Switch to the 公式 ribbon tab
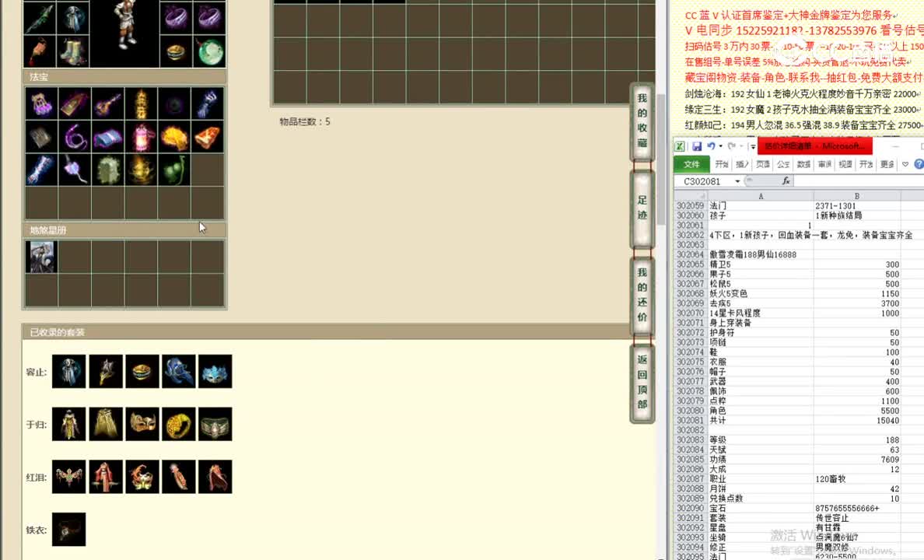Screen dimensions: 924x560 tap(783, 164)
